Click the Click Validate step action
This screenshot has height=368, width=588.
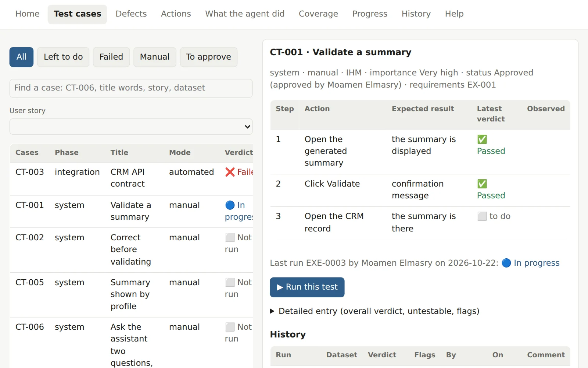(x=332, y=184)
